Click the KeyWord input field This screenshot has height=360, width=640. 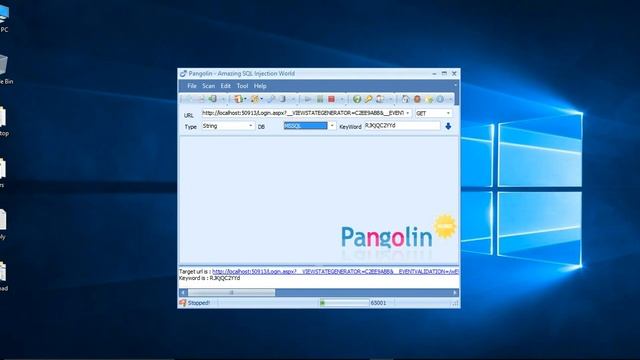(402, 126)
